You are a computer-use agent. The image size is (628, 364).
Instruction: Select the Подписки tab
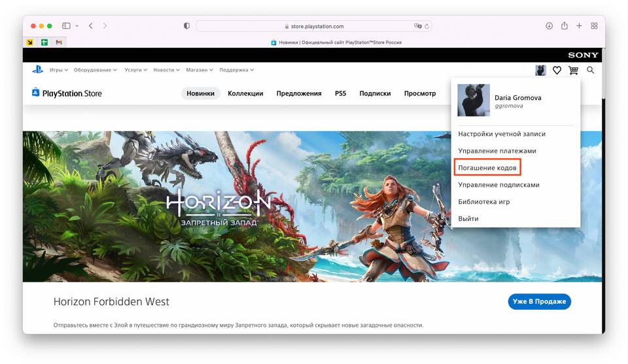tap(375, 93)
